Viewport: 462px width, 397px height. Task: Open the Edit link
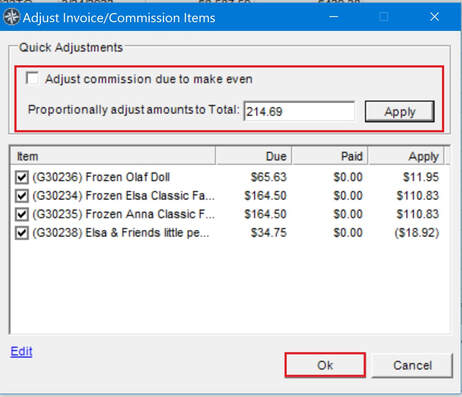tap(21, 351)
